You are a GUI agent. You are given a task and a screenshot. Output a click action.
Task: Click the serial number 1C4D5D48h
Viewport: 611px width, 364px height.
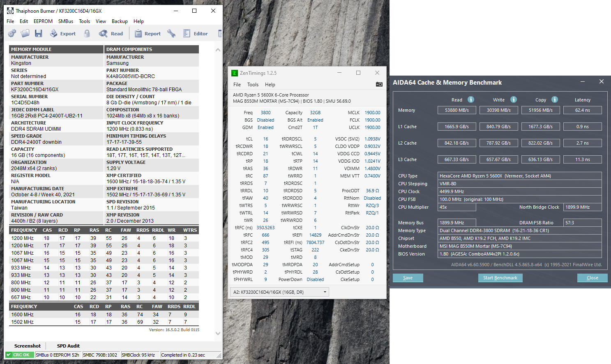[x=25, y=103]
